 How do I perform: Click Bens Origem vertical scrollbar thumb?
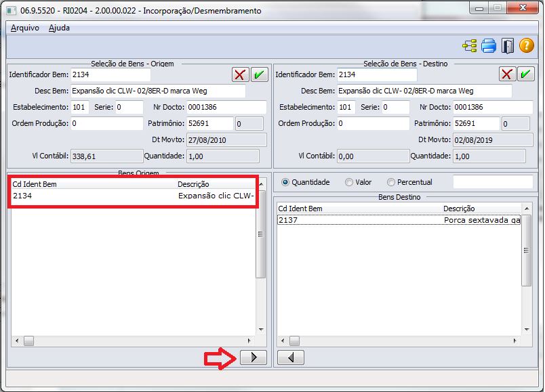click(261, 234)
